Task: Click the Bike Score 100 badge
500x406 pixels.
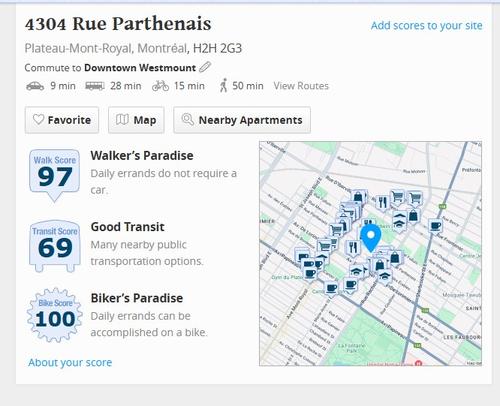Action: (55, 315)
